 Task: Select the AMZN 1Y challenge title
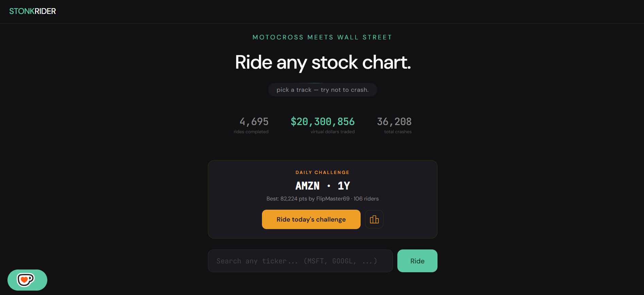tap(323, 186)
